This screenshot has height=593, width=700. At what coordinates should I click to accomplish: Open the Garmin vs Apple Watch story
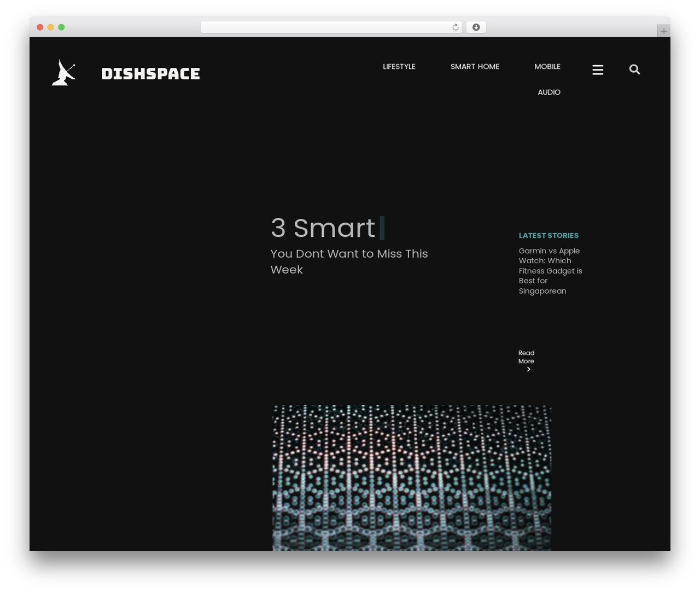coord(550,271)
